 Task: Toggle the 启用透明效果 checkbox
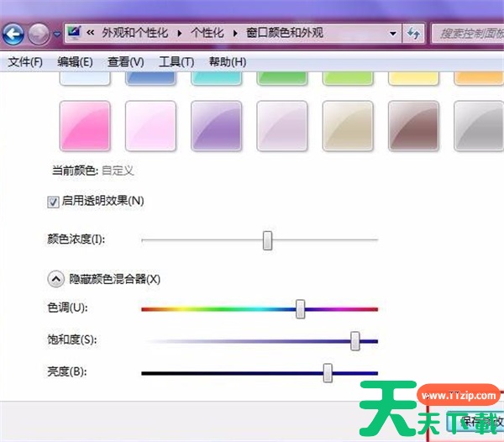point(54,201)
